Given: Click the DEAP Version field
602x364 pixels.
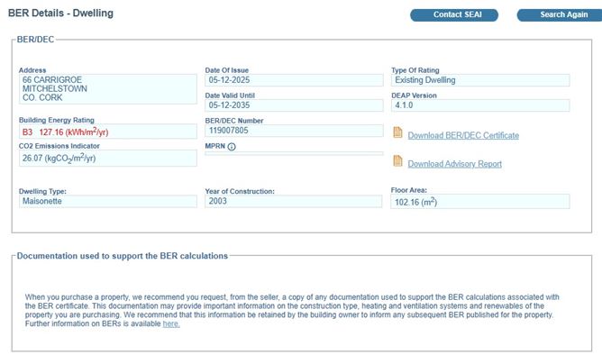Looking at the screenshot, I should tap(479, 105).
